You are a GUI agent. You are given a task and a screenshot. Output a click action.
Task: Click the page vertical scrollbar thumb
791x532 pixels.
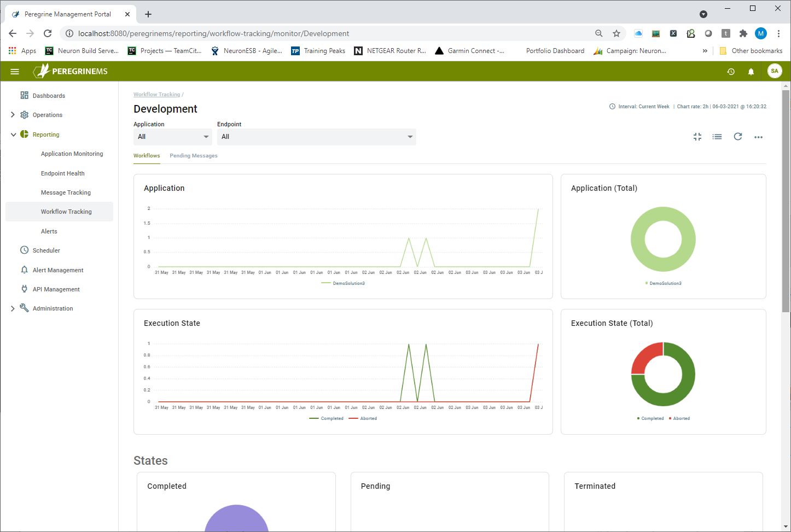tap(786, 201)
